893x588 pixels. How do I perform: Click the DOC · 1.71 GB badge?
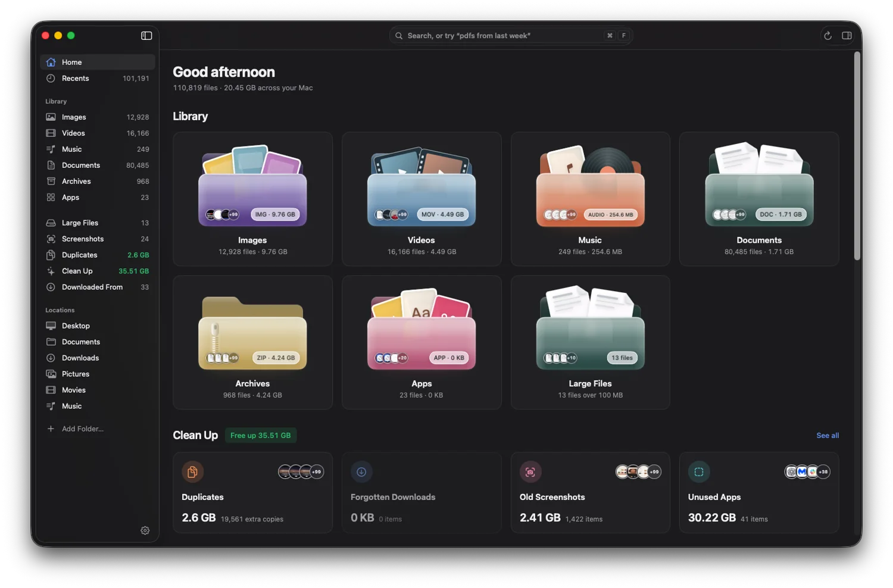point(780,214)
